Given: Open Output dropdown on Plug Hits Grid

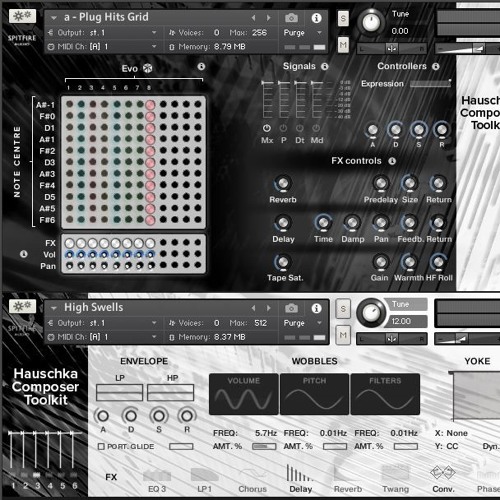Looking at the screenshot, I should (x=154, y=33).
